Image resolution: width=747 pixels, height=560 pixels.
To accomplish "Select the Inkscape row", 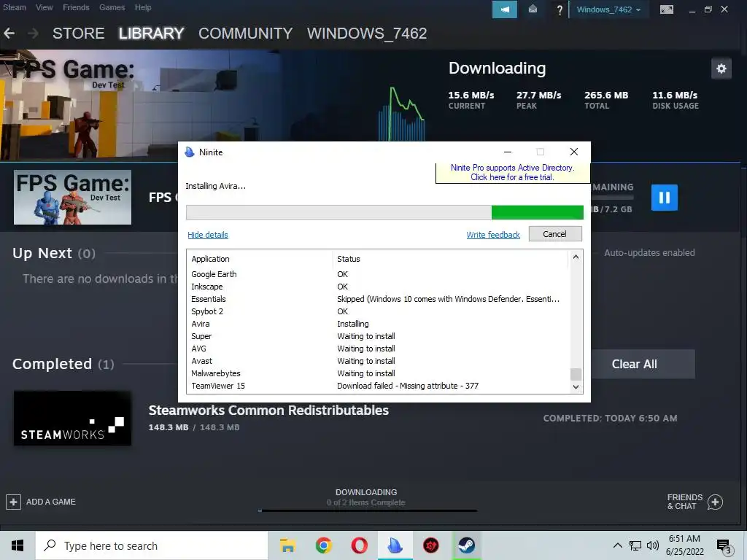I will [379, 287].
